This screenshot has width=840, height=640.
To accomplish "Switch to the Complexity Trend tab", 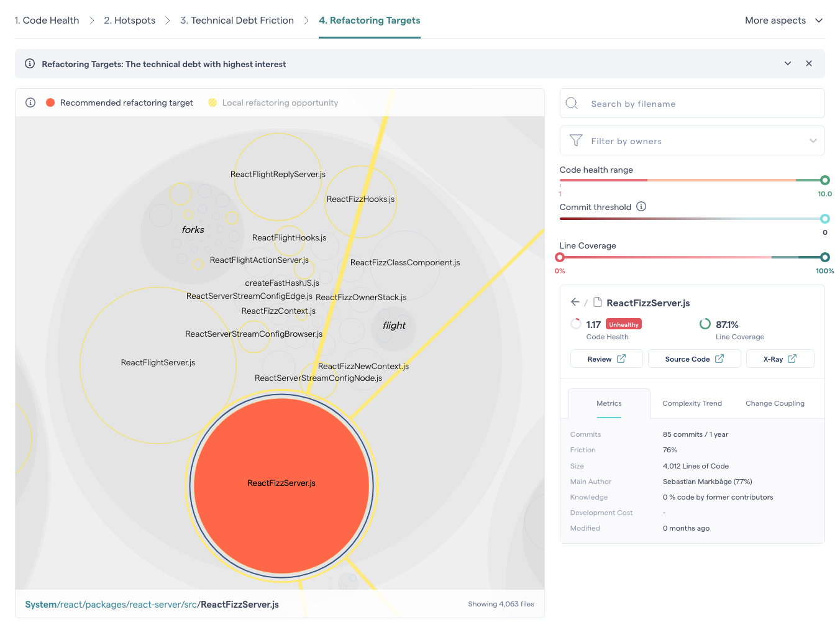I will coord(692,403).
